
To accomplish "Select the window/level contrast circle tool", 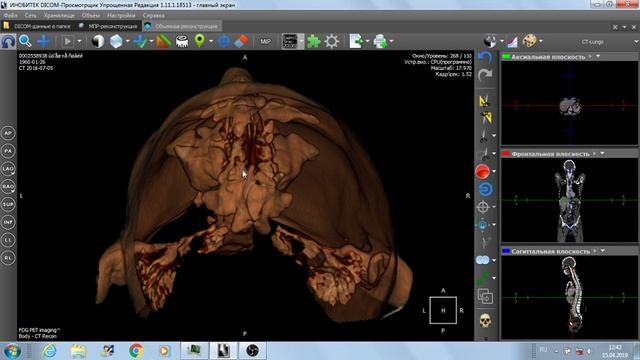I will [x=98, y=41].
